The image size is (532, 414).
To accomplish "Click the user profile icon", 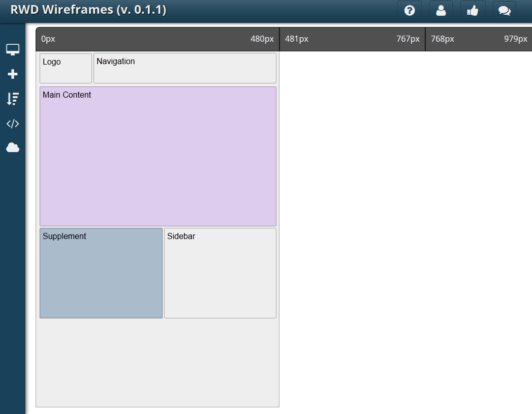I will [441, 11].
